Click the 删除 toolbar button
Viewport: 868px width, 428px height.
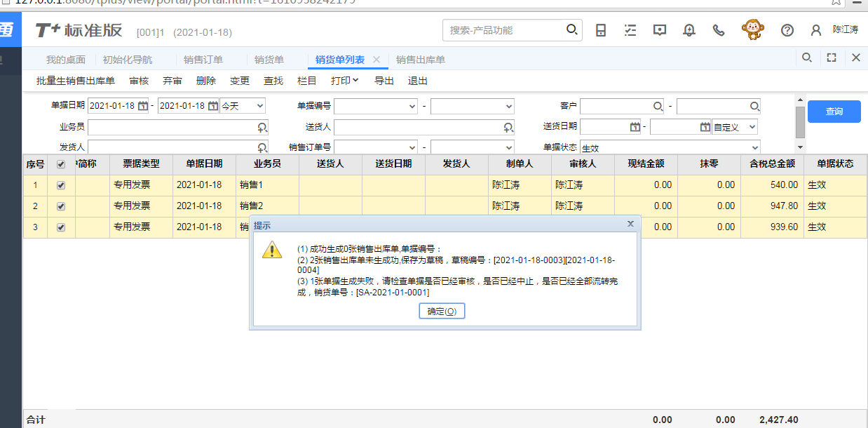(206, 81)
